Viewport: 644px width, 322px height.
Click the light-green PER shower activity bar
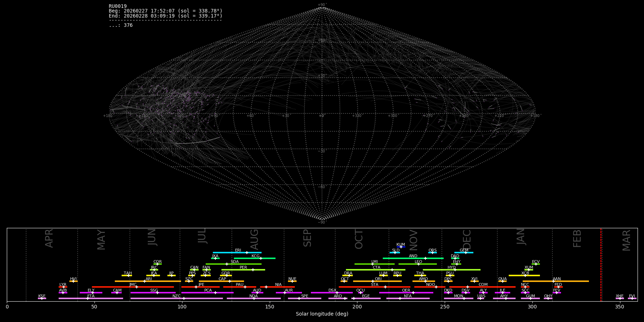[243, 270]
